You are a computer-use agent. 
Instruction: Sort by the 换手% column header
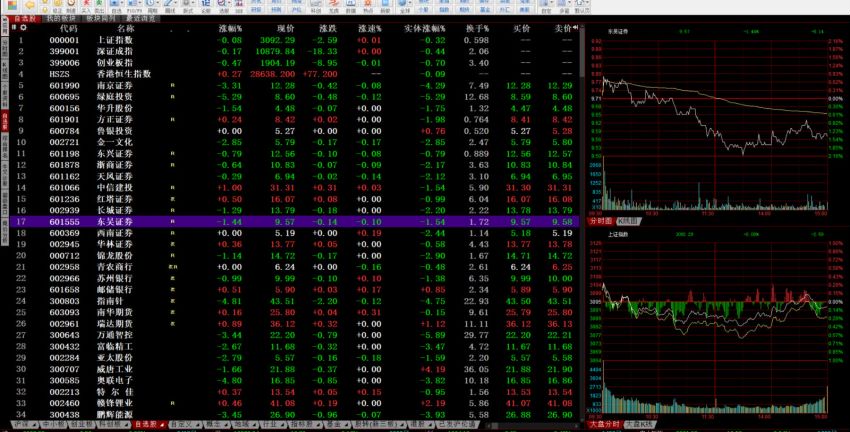(x=477, y=28)
